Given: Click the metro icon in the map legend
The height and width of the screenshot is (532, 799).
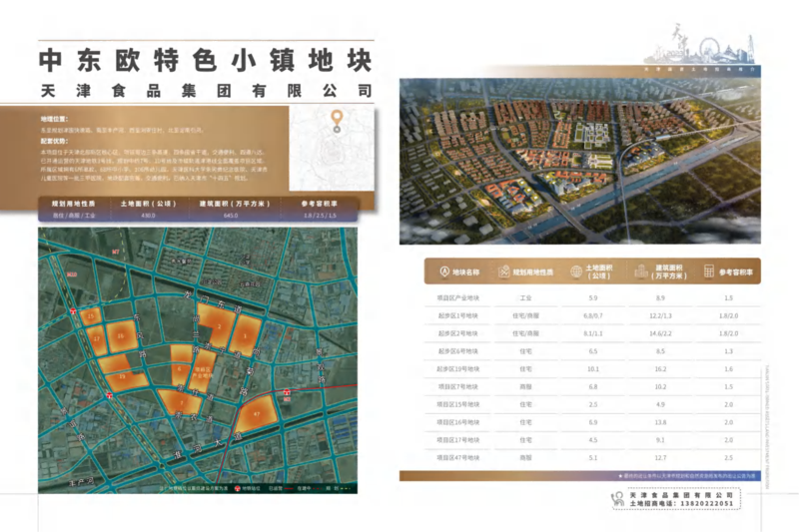Looking at the screenshot, I should coord(237,488).
